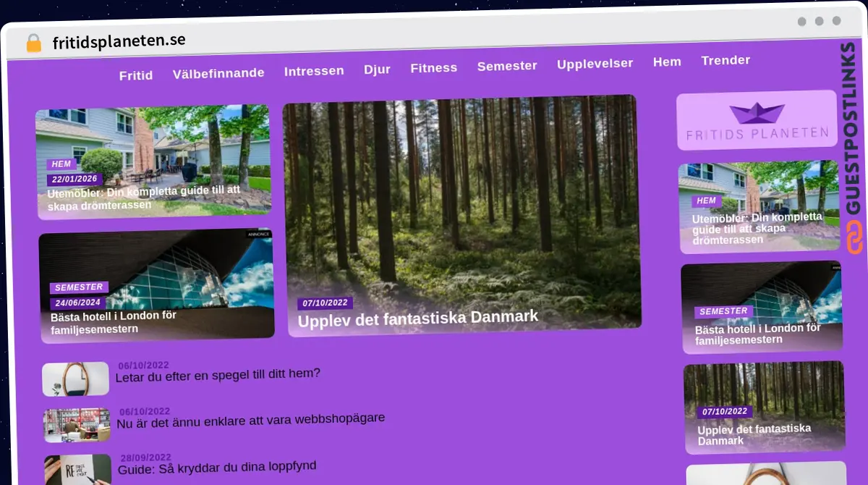Open the Välbefinnande menu item
This screenshot has width=868, height=485.
coord(218,73)
